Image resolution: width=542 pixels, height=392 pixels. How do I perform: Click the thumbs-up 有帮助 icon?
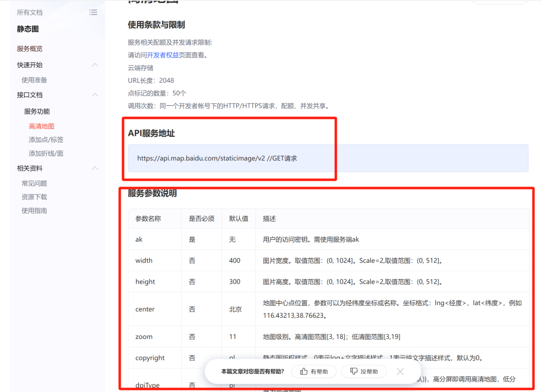304,371
